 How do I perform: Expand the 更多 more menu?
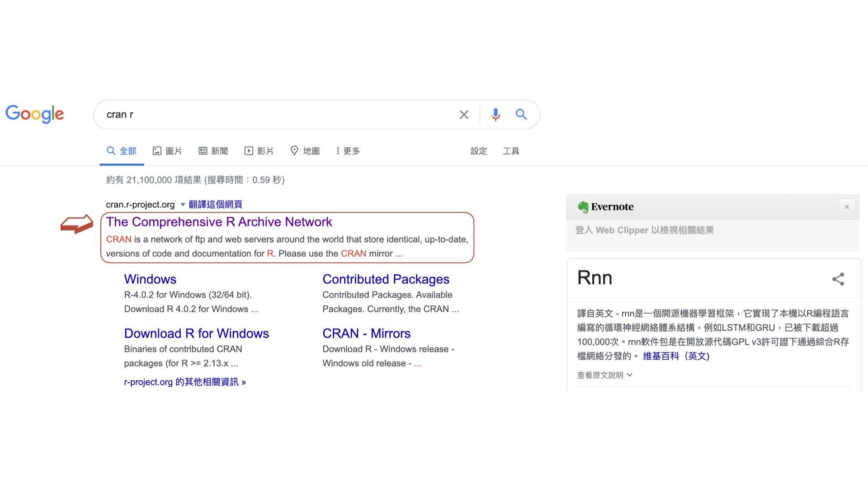point(348,151)
